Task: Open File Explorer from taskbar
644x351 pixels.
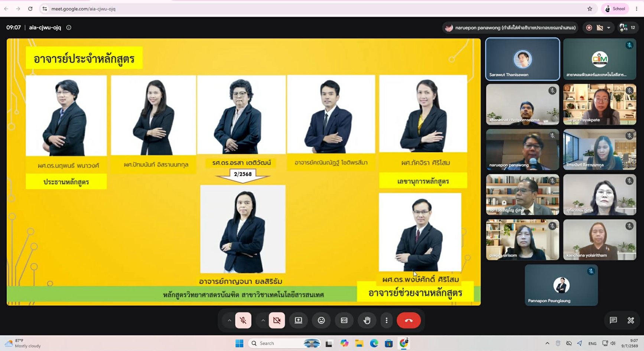Action: click(x=359, y=343)
